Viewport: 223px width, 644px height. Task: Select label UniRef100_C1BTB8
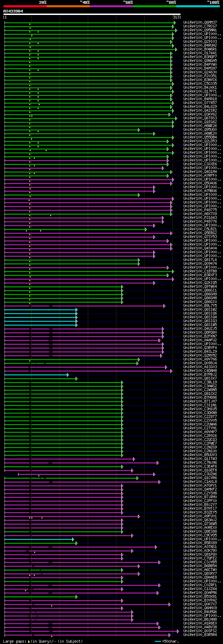pos(200,271)
